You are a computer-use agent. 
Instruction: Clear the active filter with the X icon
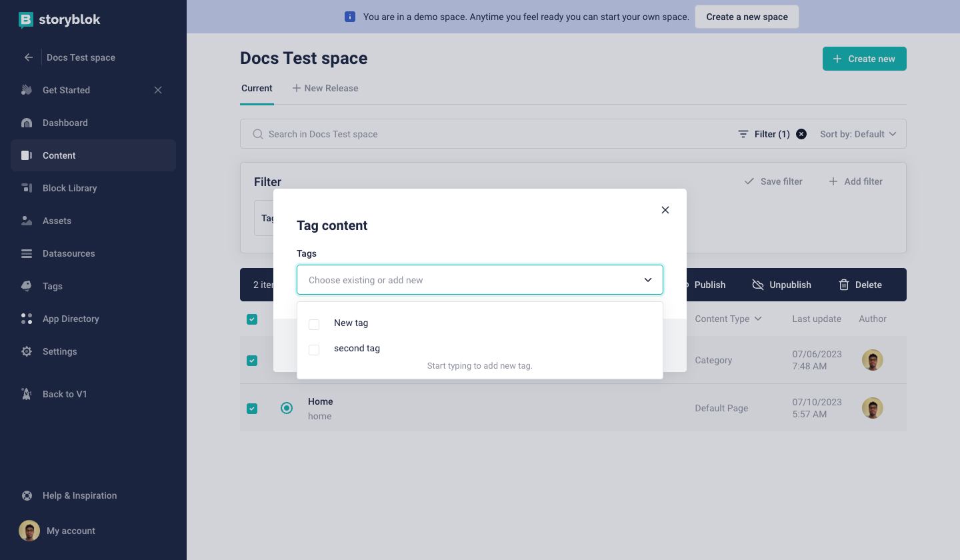pyautogui.click(x=801, y=134)
